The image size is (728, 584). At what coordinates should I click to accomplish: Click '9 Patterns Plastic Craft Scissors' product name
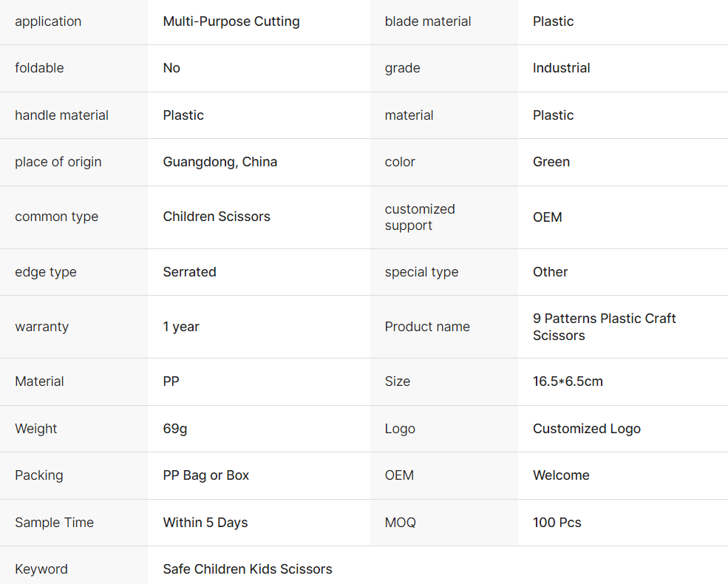605,327
